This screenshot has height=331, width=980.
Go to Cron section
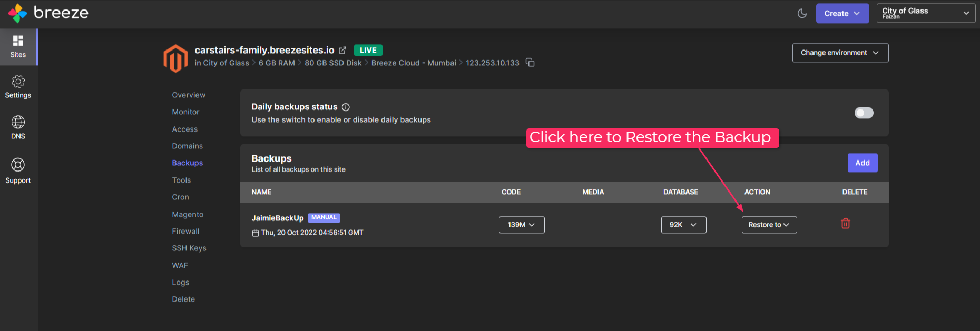[180, 197]
